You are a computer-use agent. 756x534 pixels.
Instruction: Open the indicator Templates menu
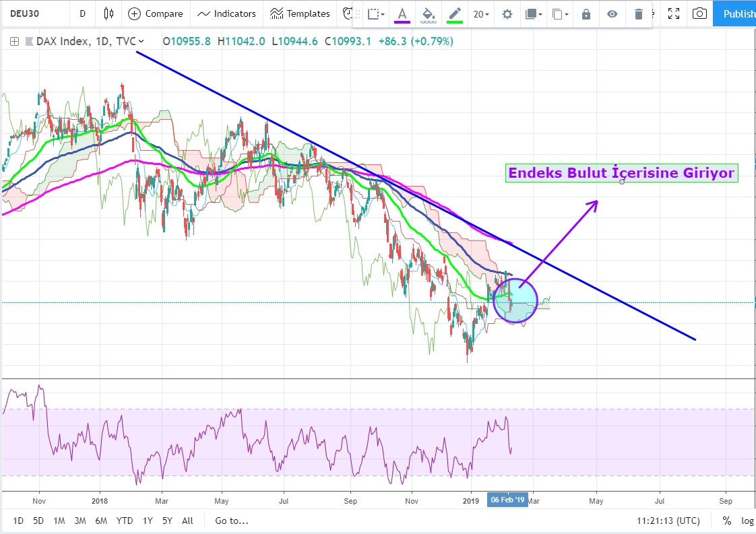[300, 13]
